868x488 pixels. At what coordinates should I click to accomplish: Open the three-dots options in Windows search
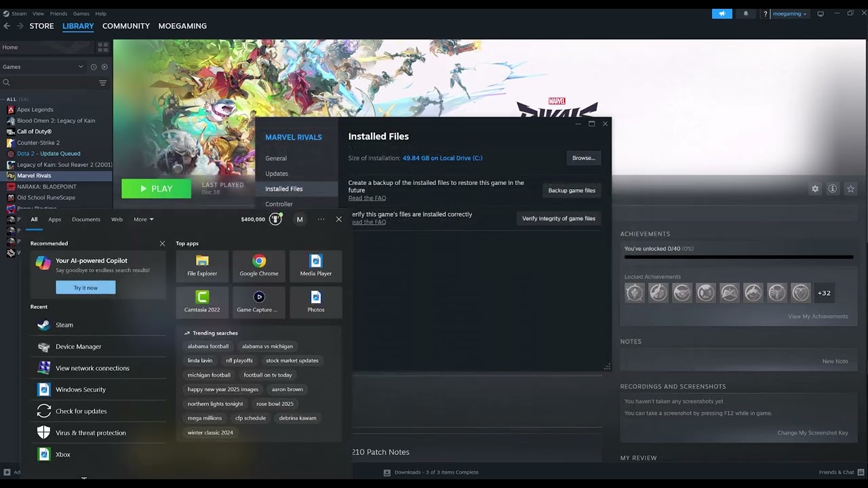pos(321,219)
